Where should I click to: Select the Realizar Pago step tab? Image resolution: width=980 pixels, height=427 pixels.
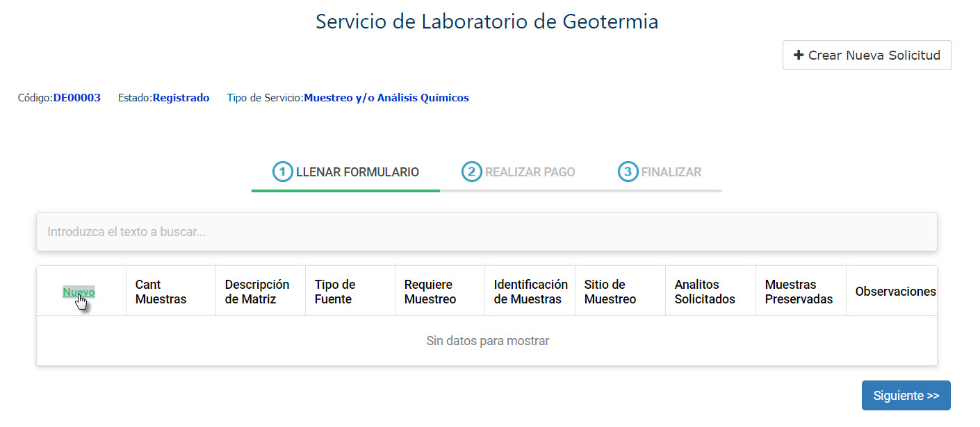click(520, 172)
